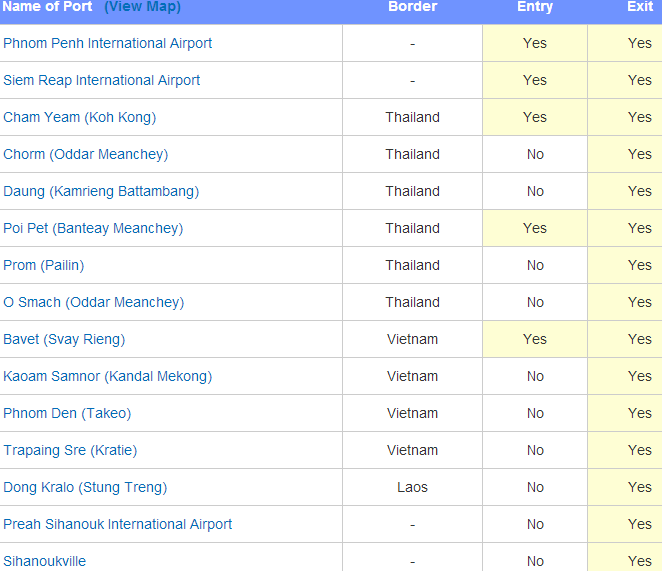Open the View Map link in header
The height and width of the screenshot is (571, 662).
coord(142,7)
